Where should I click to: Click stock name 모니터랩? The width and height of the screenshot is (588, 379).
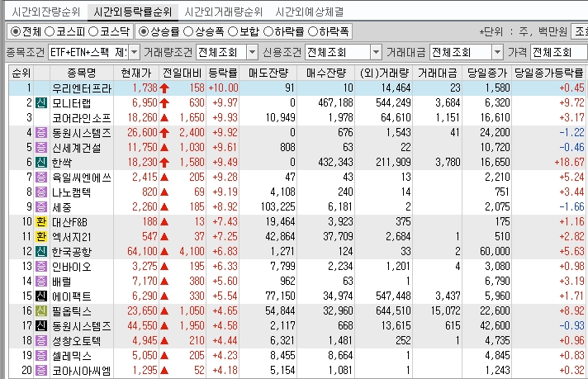pyautogui.click(x=71, y=102)
